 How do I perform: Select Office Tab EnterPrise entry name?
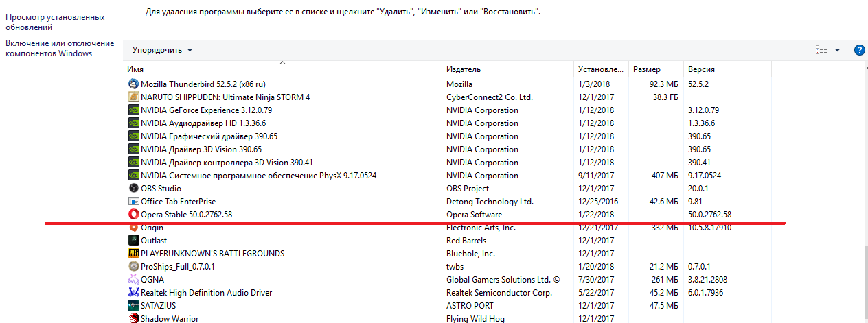178,201
